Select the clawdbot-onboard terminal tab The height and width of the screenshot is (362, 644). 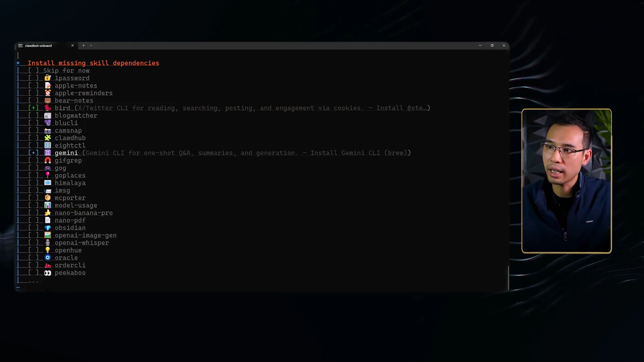(x=46, y=46)
